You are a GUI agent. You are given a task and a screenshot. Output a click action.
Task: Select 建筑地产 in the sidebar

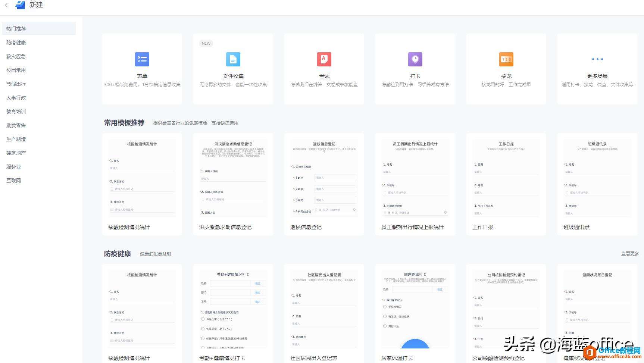[x=16, y=153]
